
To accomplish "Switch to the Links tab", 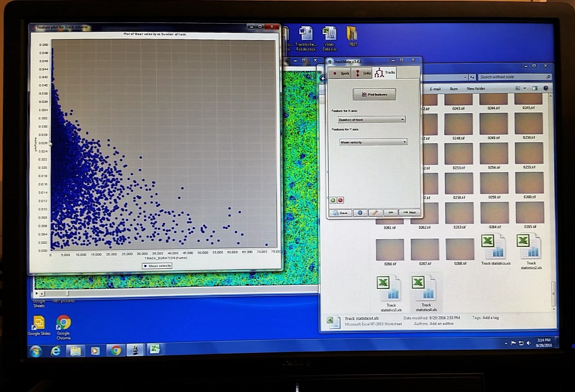I will click(363, 73).
